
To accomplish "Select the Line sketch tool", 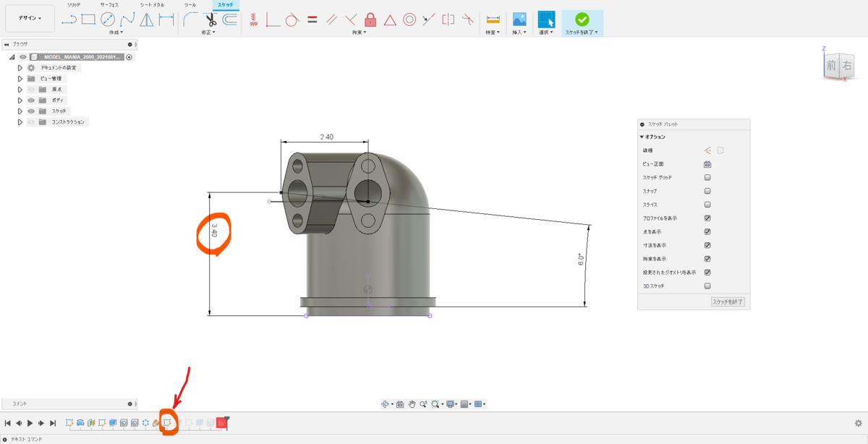I will pyautogui.click(x=69, y=20).
